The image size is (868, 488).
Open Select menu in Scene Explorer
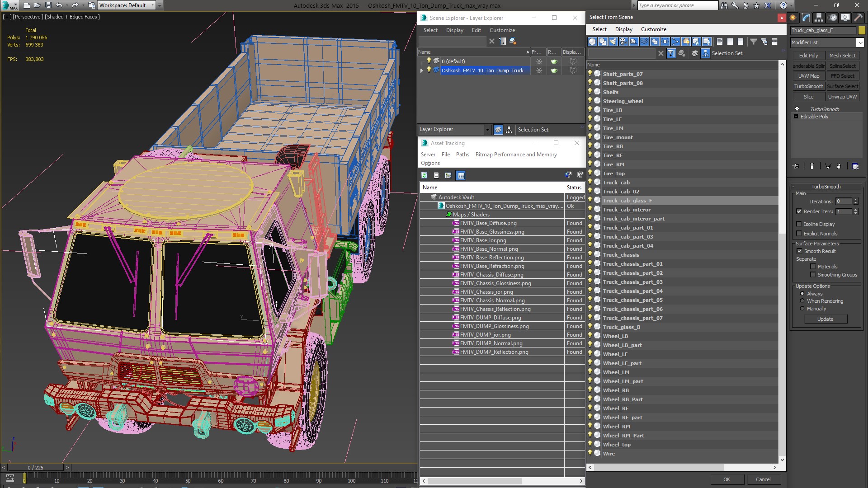tap(430, 30)
